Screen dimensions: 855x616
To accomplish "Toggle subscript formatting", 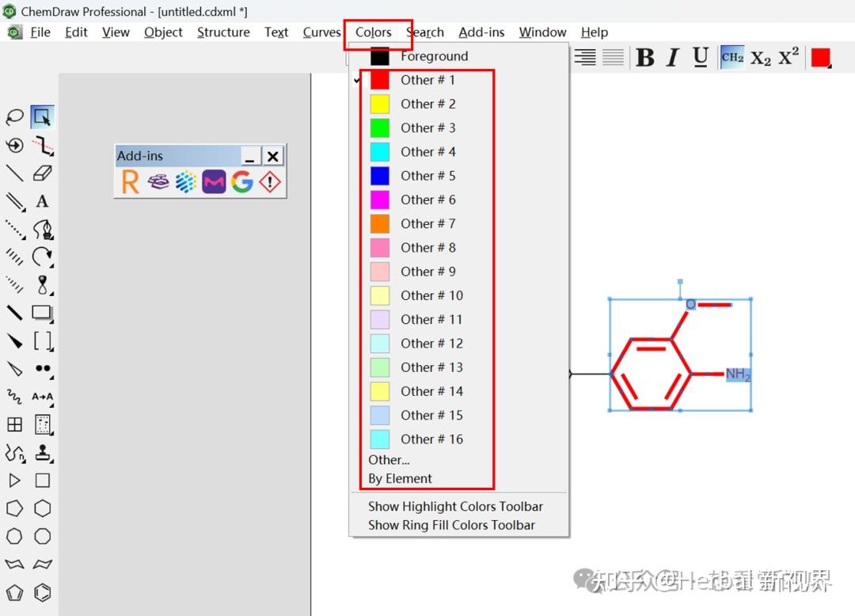I will (760, 57).
